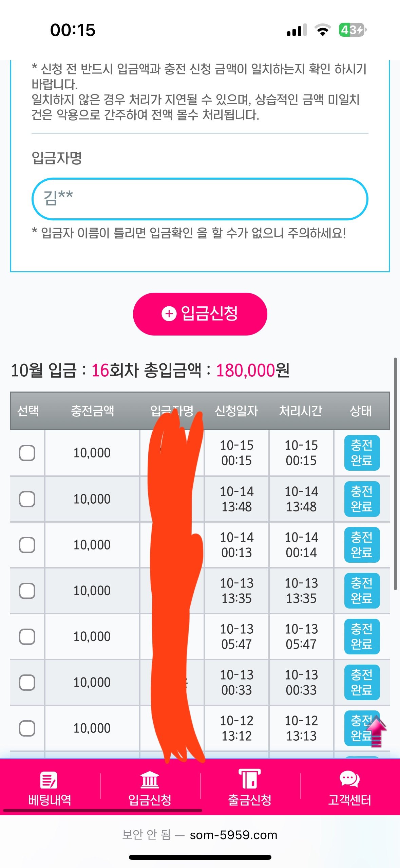Tap the som-5959.com address bar
This screenshot has height=868, width=400.
tap(233, 835)
